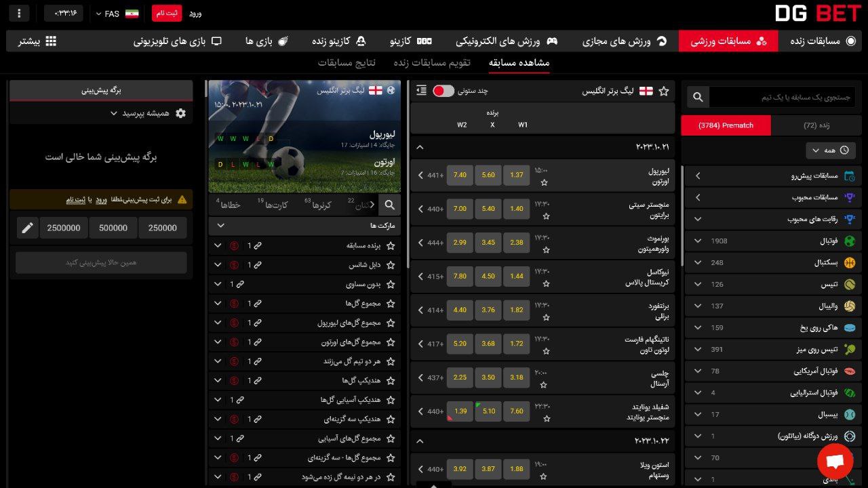The width and height of the screenshot is (868, 488).
Task: Click the ice hockey puck icon in sidebar
Action: pos(850,327)
